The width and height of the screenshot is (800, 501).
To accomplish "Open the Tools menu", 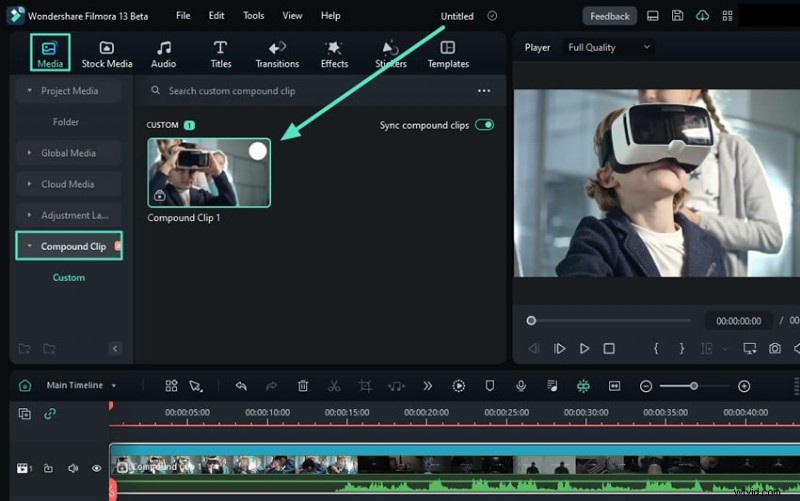I will (x=254, y=16).
